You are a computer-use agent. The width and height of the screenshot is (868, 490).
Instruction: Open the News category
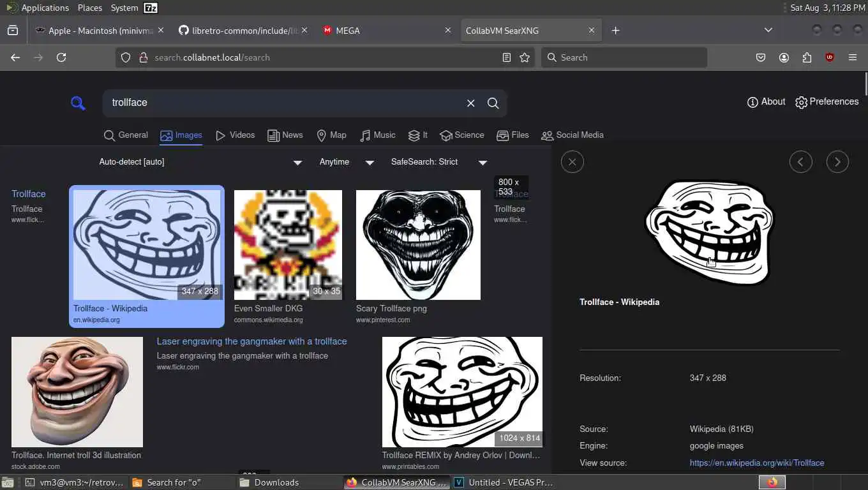[x=285, y=135]
